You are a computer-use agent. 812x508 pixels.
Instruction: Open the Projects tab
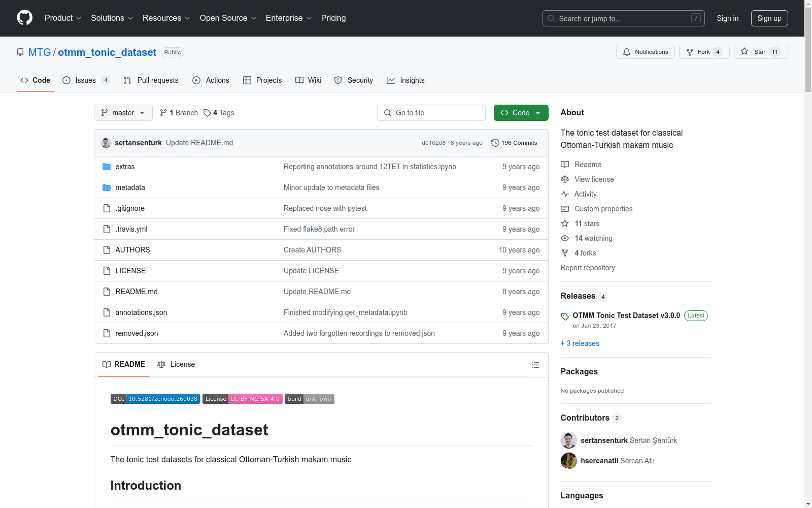point(262,80)
